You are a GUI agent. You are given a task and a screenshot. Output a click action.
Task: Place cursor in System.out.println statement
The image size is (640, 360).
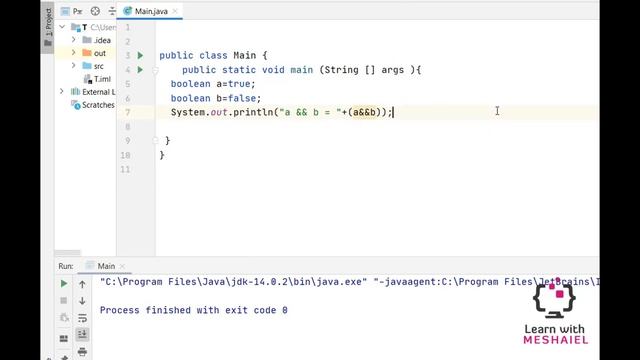[282, 112]
